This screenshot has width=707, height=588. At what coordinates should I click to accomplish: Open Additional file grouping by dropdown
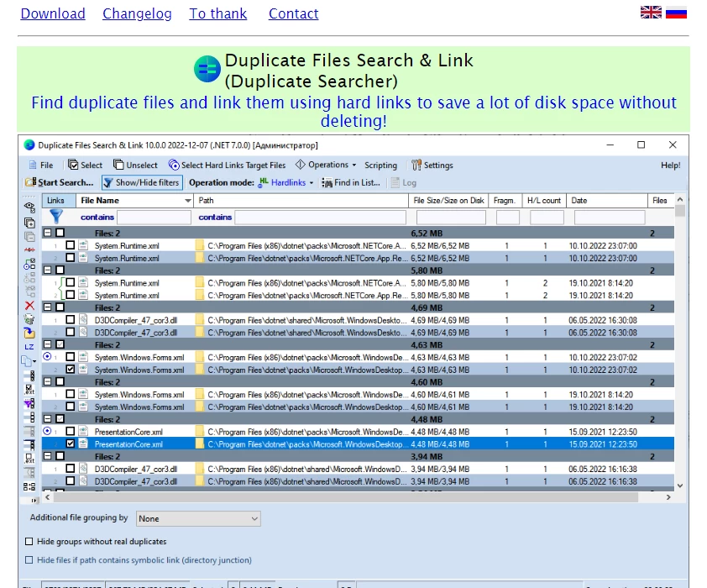coord(198,518)
